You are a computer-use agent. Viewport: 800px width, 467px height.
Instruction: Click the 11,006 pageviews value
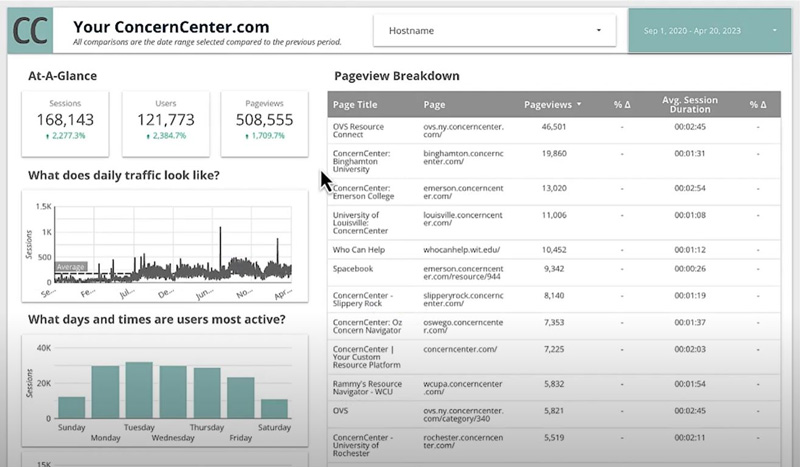click(554, 215)
